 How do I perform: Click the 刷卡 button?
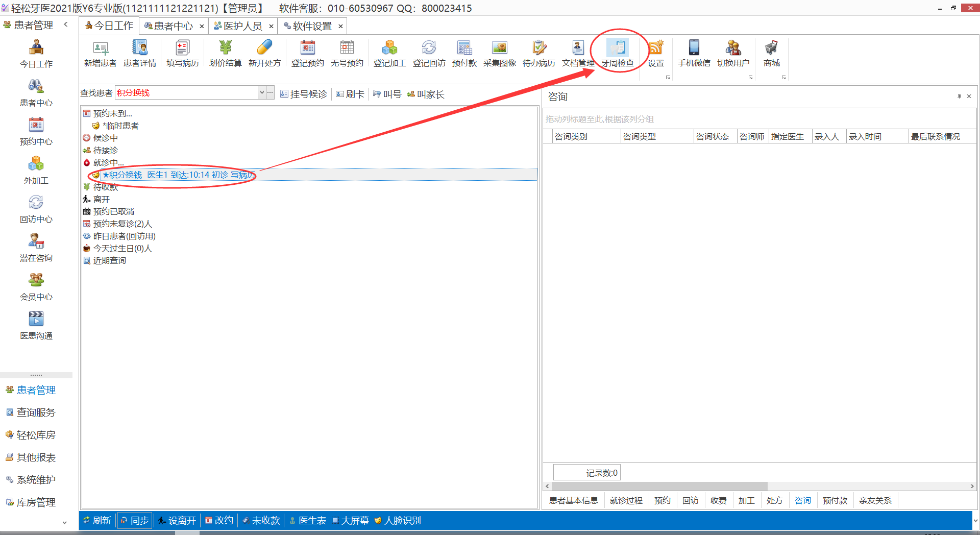350,94
